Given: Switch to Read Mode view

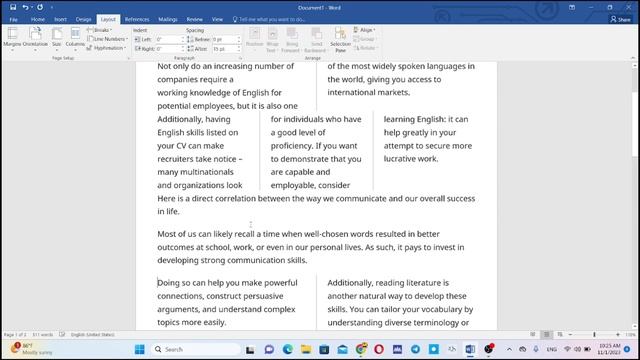Looking at the screenshot, I should pyautogui.click(x=533, y=335).
